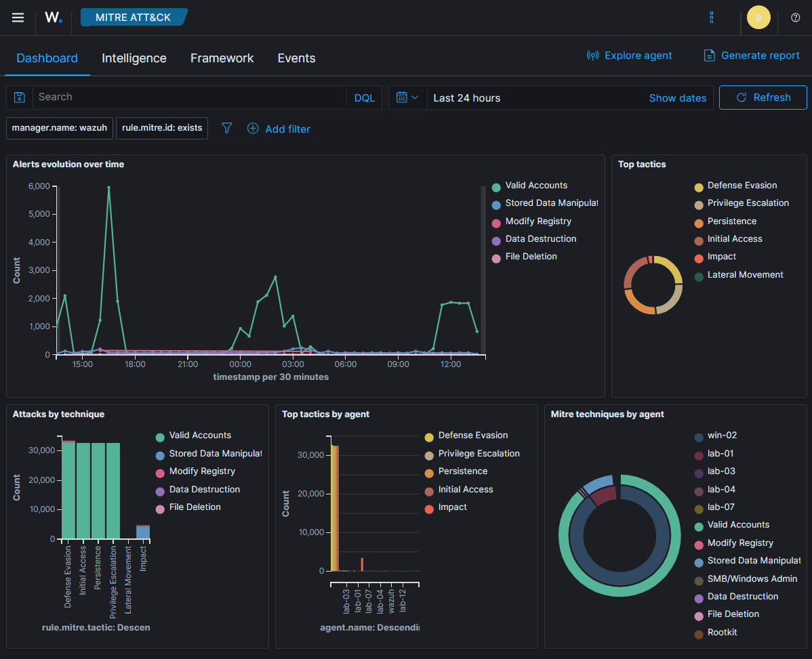
Task: Switch to the Events tab
Action: click(296, 58)
